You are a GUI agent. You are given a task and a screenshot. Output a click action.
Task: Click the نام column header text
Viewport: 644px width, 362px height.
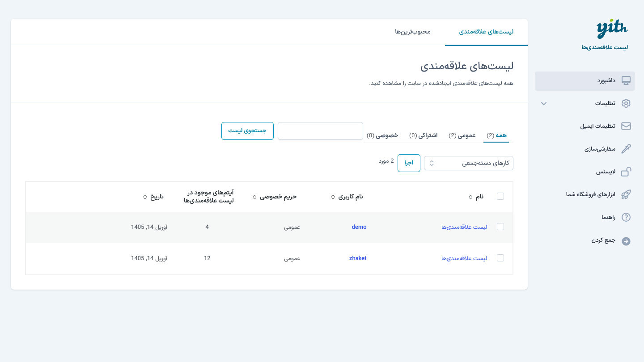[x=479, y=197]
